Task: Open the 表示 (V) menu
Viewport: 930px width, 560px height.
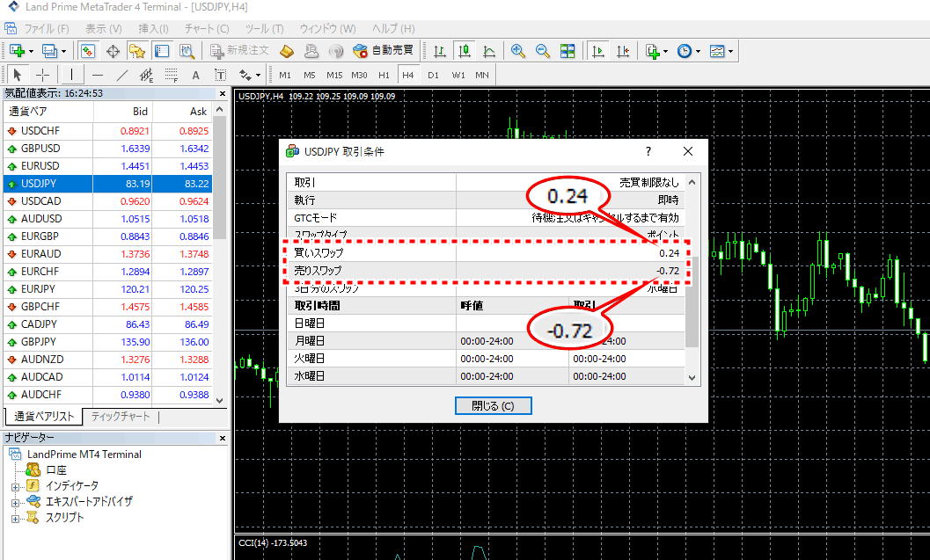Action: (103, 28)
